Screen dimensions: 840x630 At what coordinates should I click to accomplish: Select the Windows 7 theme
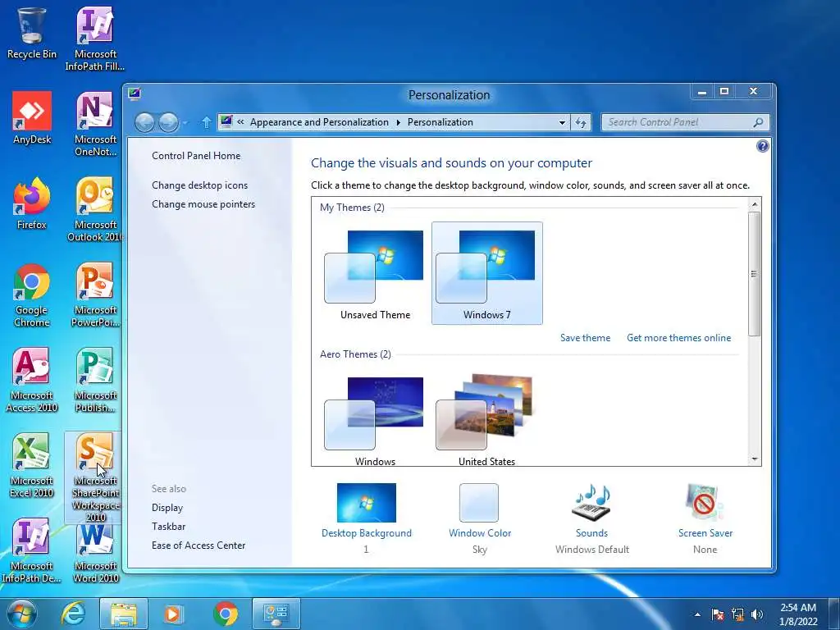(487, 273)
